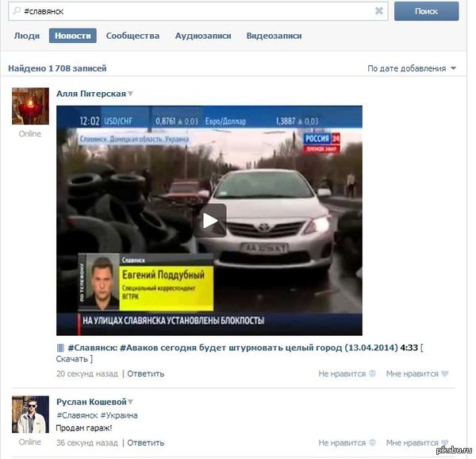
Task: Open the 36 секунд назад timestamp
Action: 87,442
